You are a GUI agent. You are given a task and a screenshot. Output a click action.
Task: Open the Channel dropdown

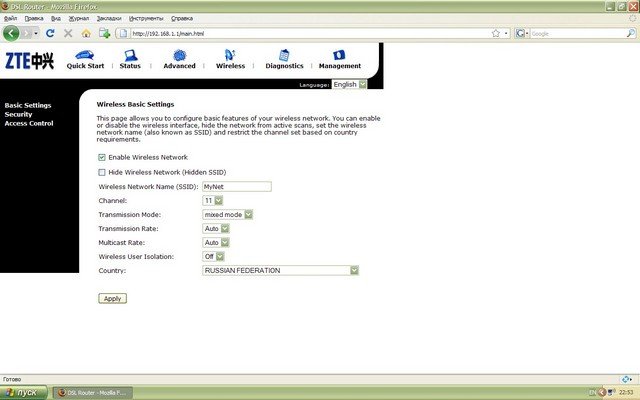pos(213,200)
